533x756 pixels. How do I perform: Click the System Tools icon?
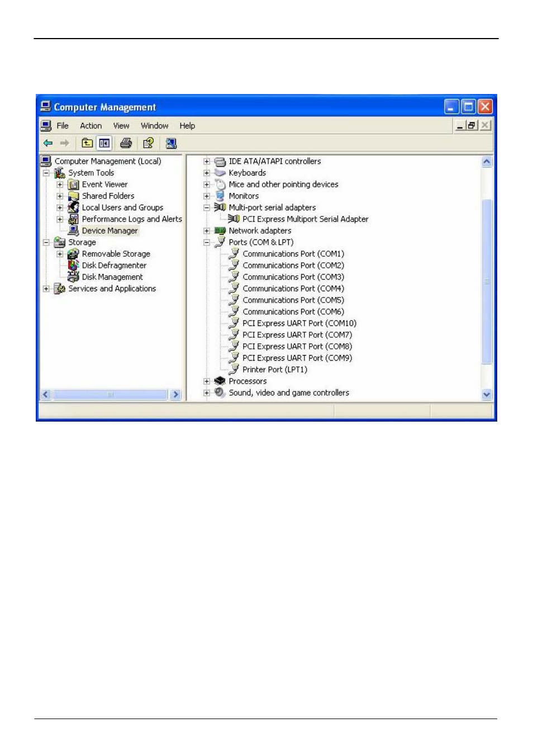(x=60, y=173)
